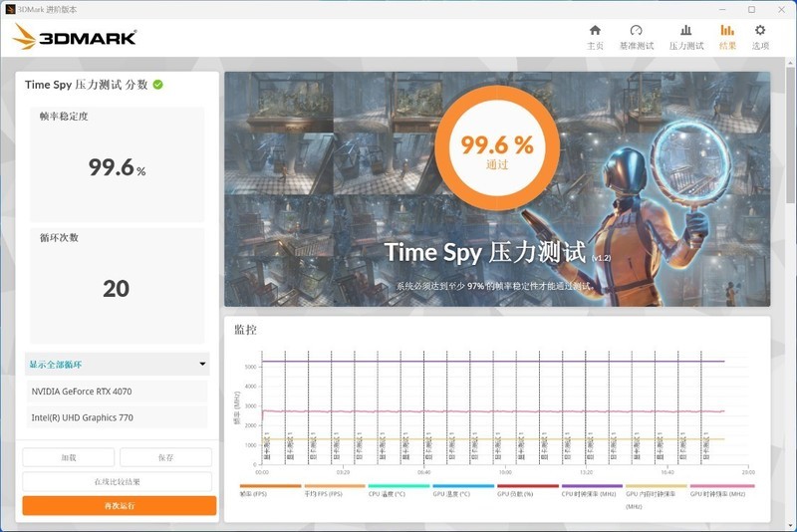This screenshot has height=532, width=797.
Task: Click the 3DMark title bar app icon
Action: pyautogui.click(x=10, y=9)
